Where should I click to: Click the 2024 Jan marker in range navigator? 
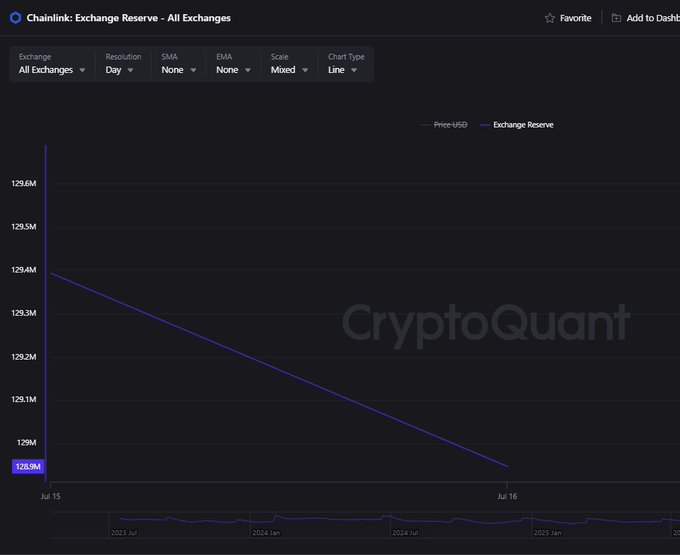pos(266,533)
